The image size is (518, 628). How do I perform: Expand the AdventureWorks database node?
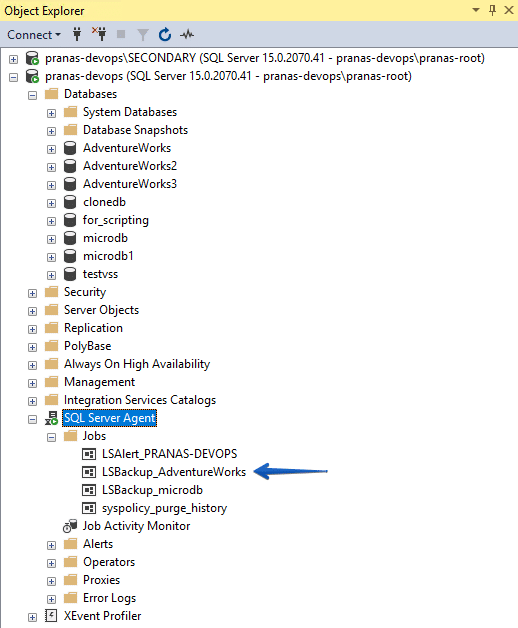51,149
